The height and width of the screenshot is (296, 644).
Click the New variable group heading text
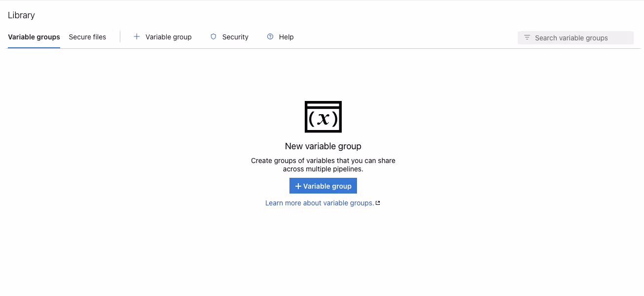(x=323, y=146)
